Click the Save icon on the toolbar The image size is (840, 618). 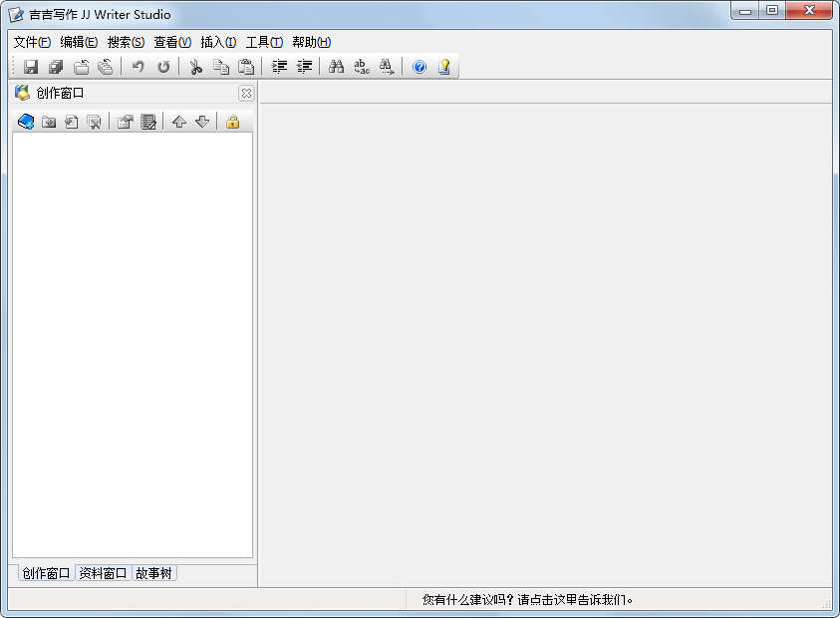coord(29,66)
